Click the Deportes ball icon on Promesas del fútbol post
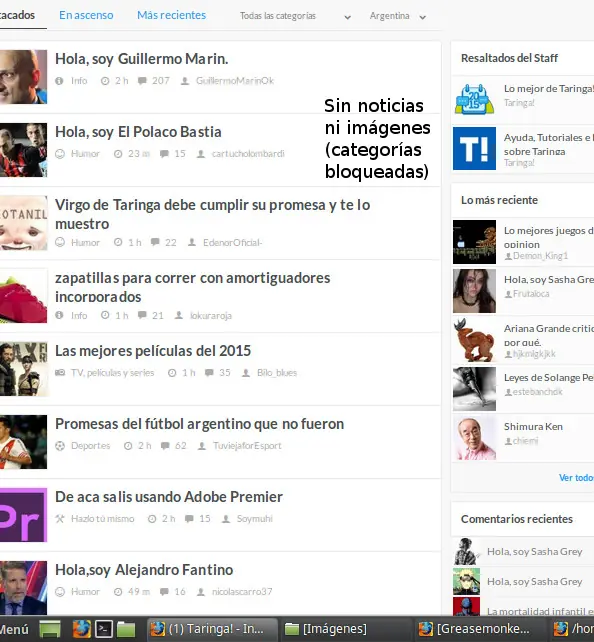Image resolution: width=594 pixels, height=642 pixels. point(60,445)
